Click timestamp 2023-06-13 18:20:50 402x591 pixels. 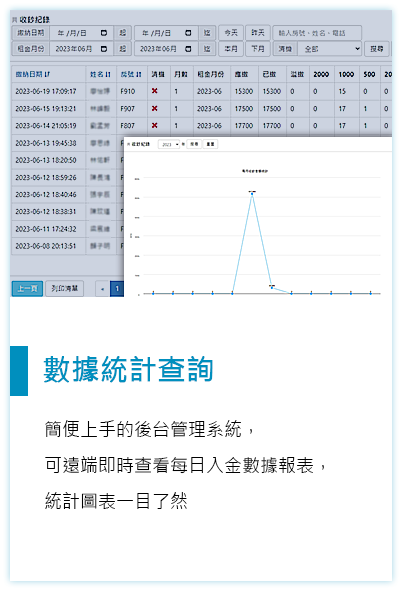(46, 160)
